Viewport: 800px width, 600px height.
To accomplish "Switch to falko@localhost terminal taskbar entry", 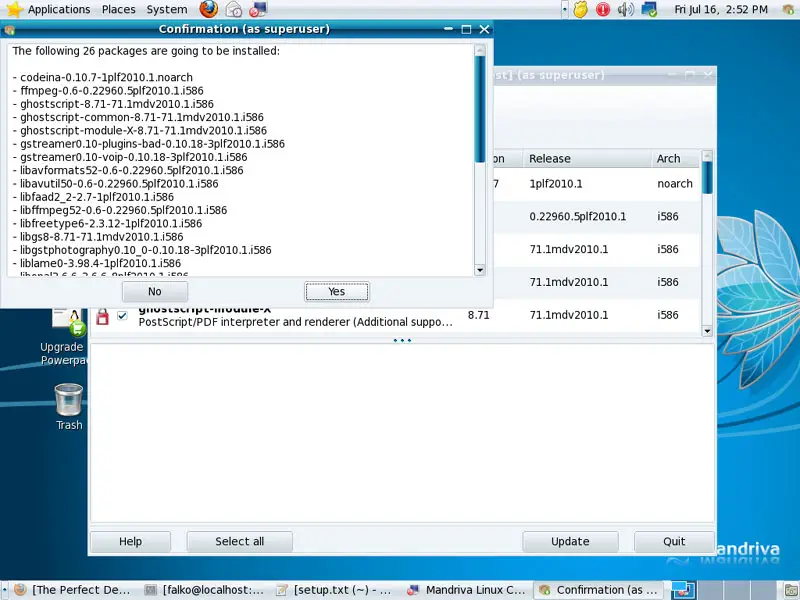I will click(204, 590).
